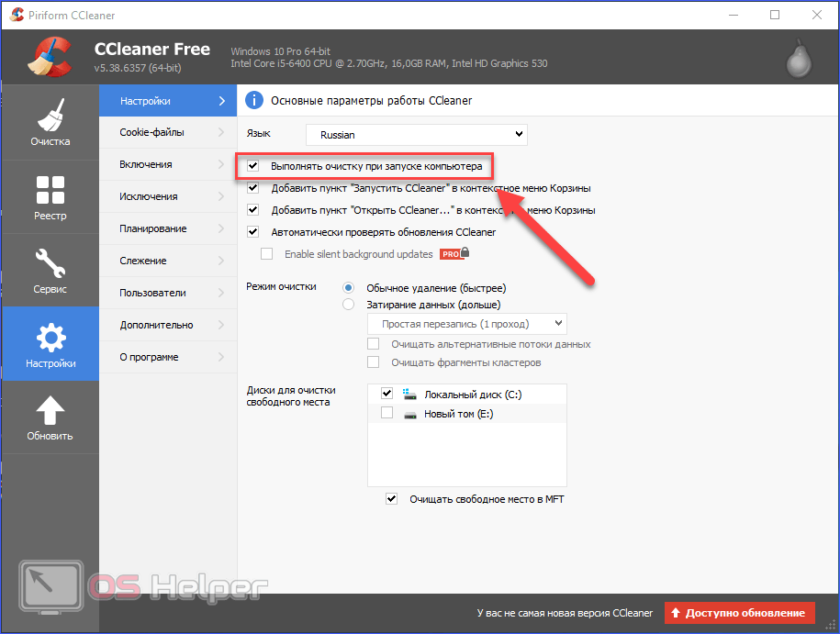Screen dimensions: 840x634
Task: Toggle Очищать фрагменты кластеров checkbox
Action: coord(374,362)
